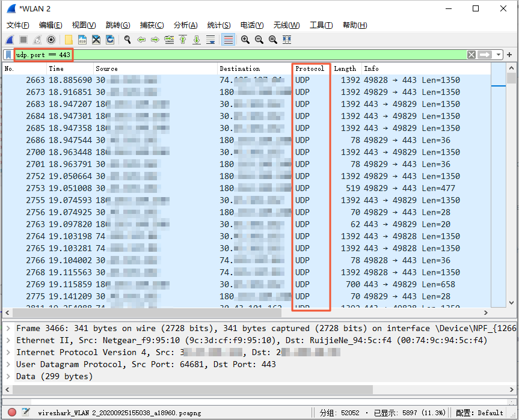Clear the display filter
Screen dimensions: 519x420
click(x=471, y=55)
